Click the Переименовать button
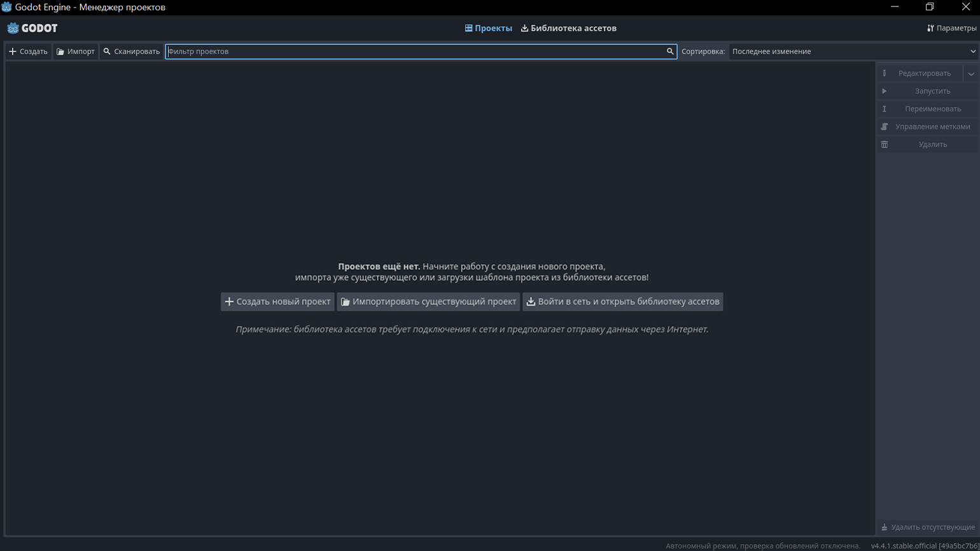980x551 pixels. tap(928, 109)
